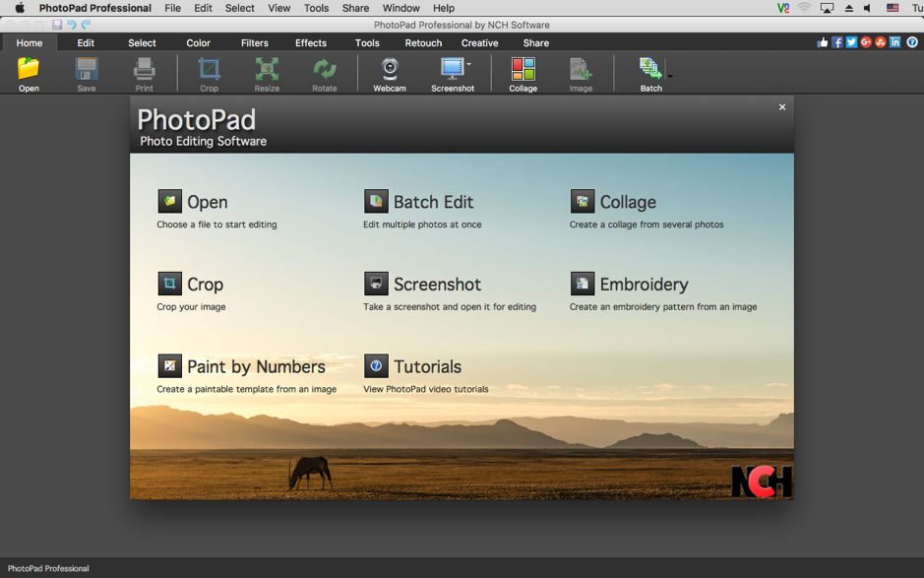
Task: Click the Screenshot link in welcome dialog
Action: pos(437,285)
